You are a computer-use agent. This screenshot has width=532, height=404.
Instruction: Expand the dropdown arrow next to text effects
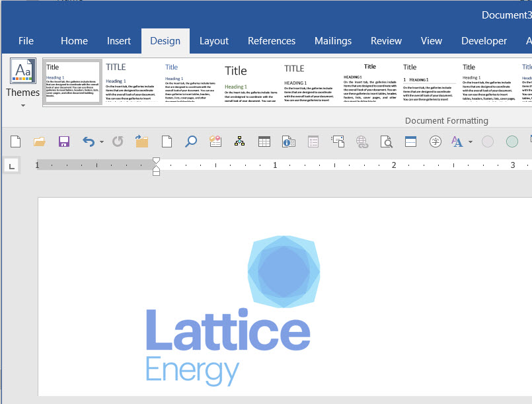tap(471, 141)
